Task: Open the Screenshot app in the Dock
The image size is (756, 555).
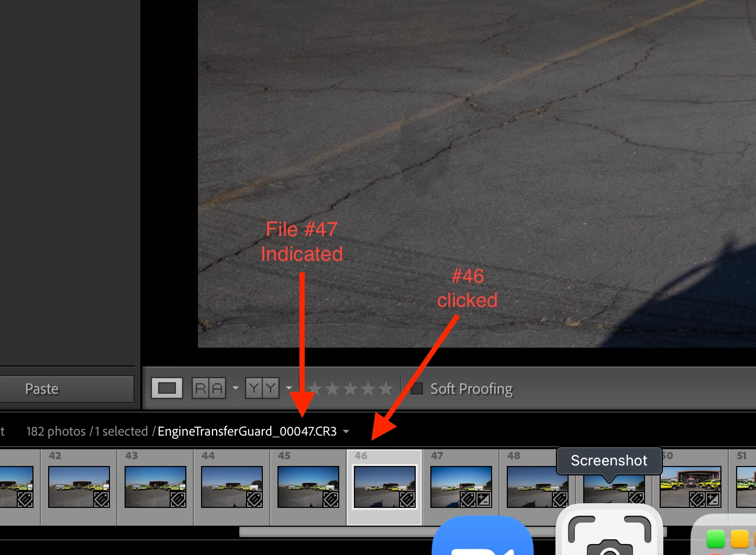Action: 609,530
